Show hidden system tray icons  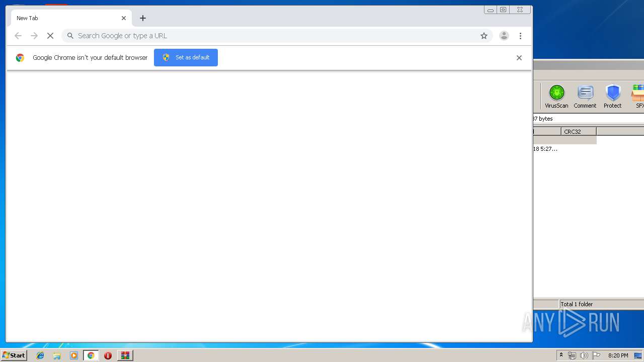[561, 355]
